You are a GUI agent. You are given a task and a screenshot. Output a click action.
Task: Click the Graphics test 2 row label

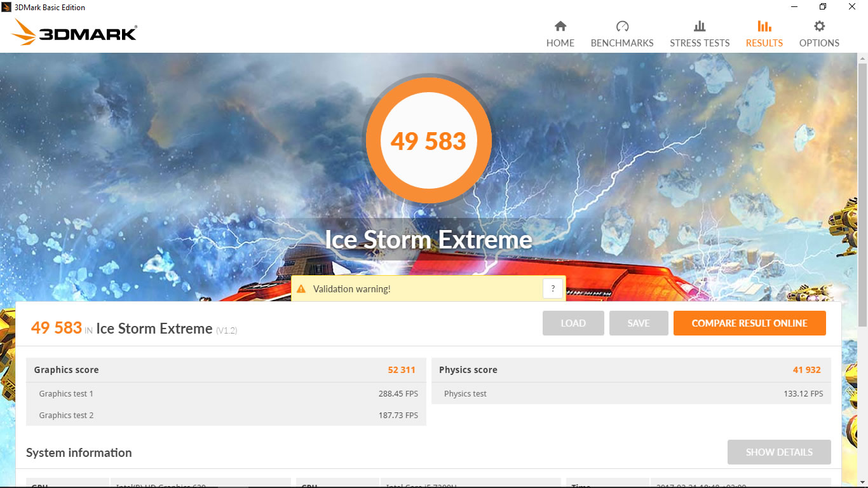66,415
